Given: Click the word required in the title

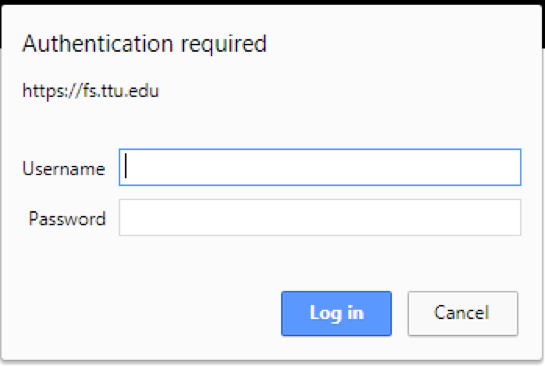Looking at the screenshot, I should pyautogui.click(x=224, y=45).
